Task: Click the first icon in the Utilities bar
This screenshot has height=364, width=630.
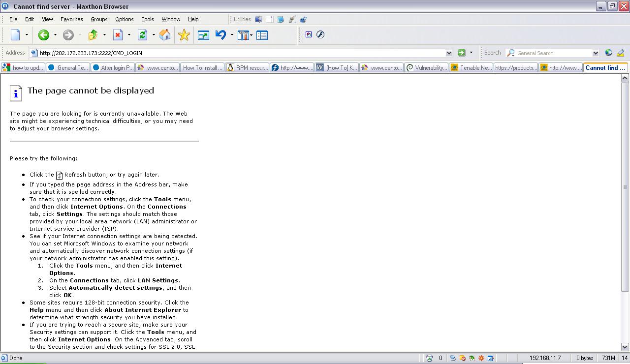Action: [x=258, y=19]
